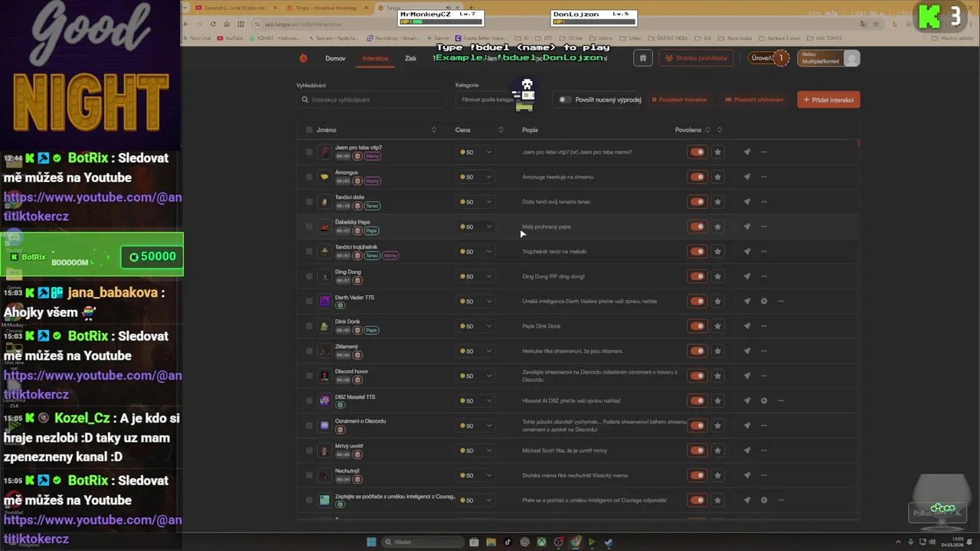The height and width of the screenshot is (551, 980).
Task: Favorite the Amongus interaction with star
Action: coord(717,177)
